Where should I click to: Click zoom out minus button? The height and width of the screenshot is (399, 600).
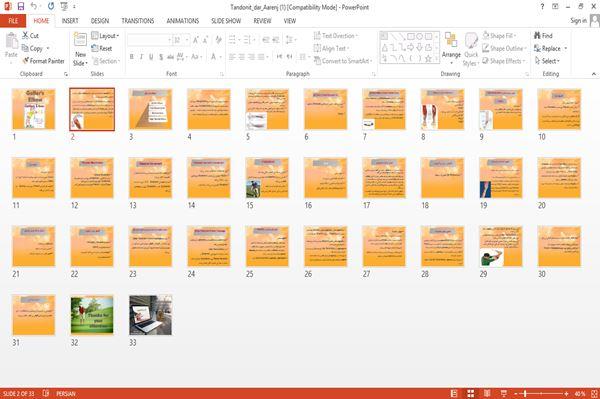pos(516,393)
